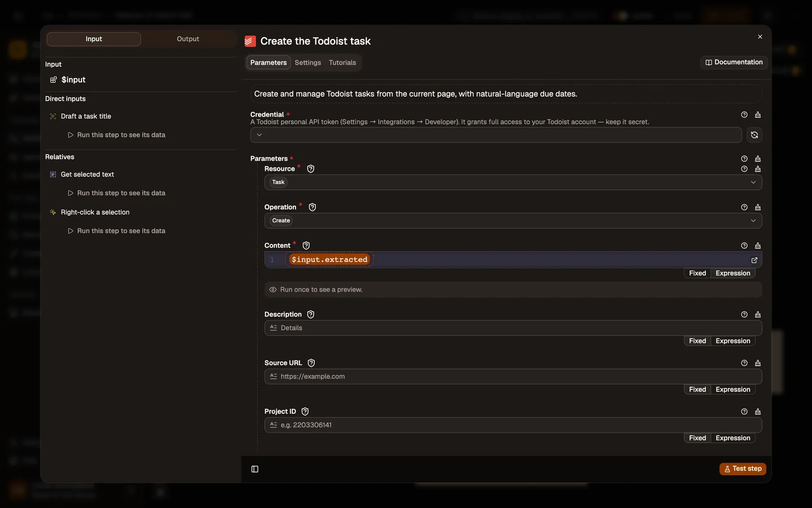The width and height of the screenshot is (812, 508).
Task: Set Description mode to Expression
Action: (733, 341)
